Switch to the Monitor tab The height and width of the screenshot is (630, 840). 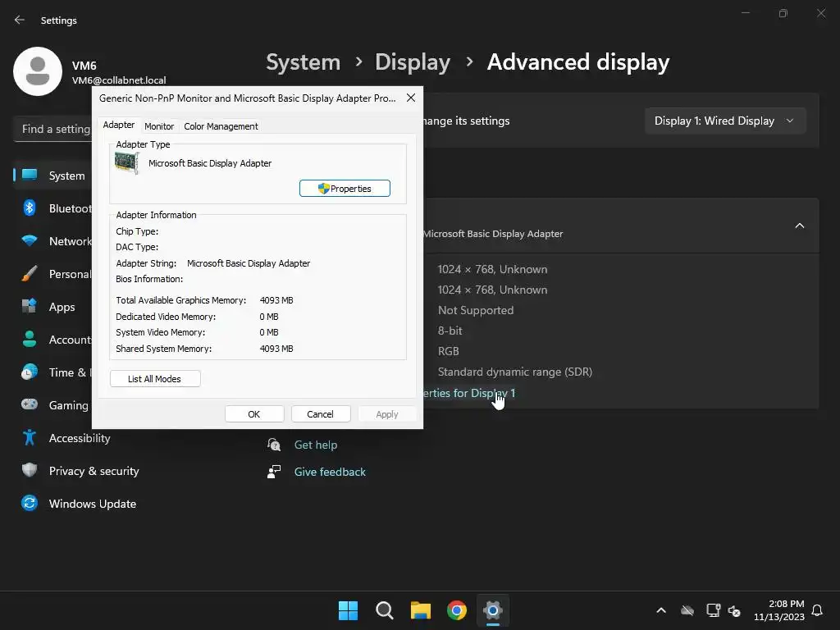159,126
